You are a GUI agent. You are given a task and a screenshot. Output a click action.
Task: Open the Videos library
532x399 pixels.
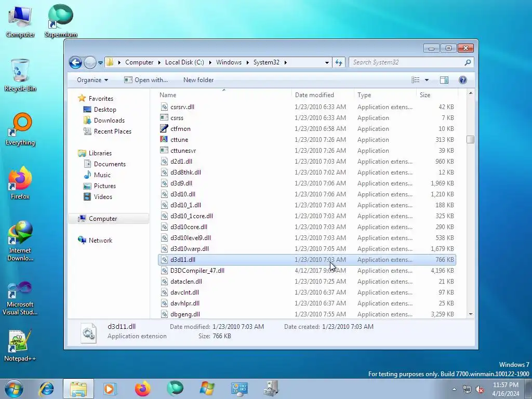(x=98, y=197)
